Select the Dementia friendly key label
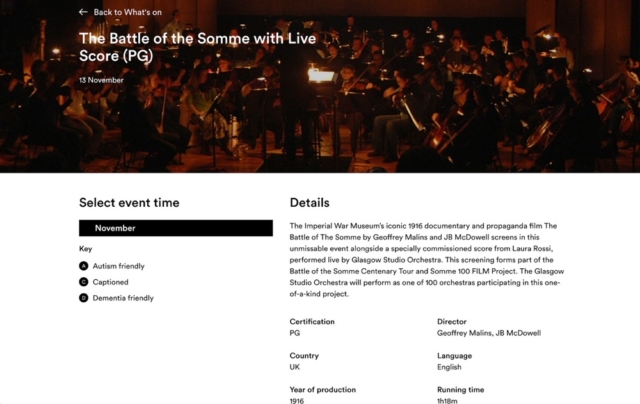The height and width of the screenshot is (404, 640). tap(123, 298)
